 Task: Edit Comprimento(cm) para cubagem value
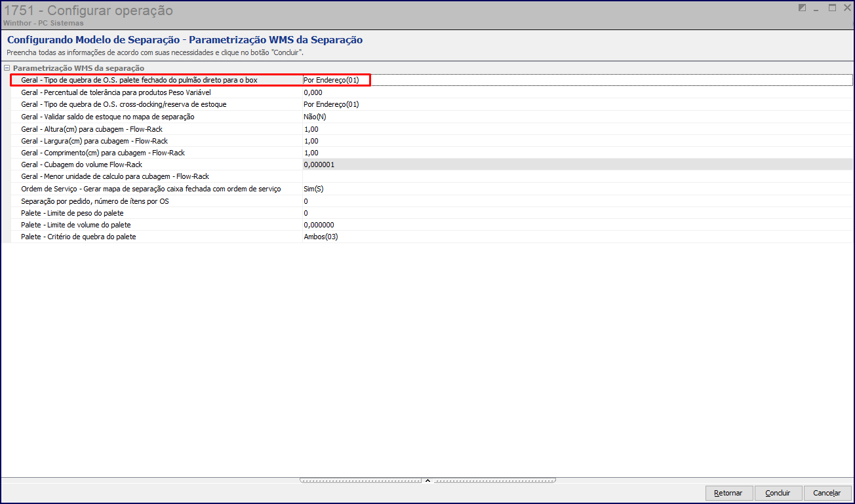tap(578, 153)
